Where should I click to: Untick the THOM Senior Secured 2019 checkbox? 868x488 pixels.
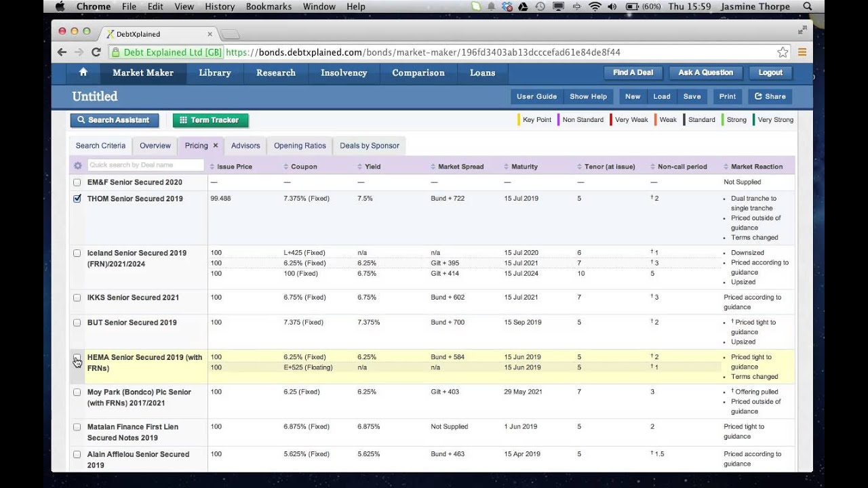pos(77,199)
